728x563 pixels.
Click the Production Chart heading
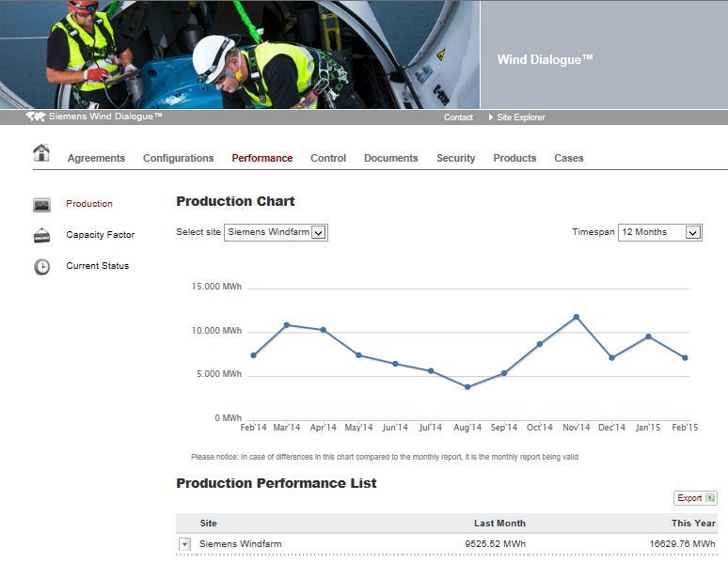click(x=235, y=201)
